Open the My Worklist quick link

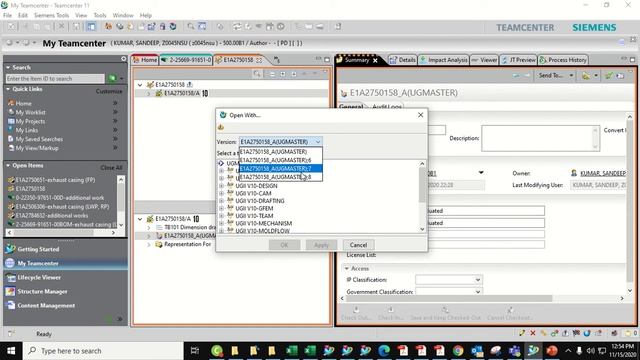[x=30, y=112]
